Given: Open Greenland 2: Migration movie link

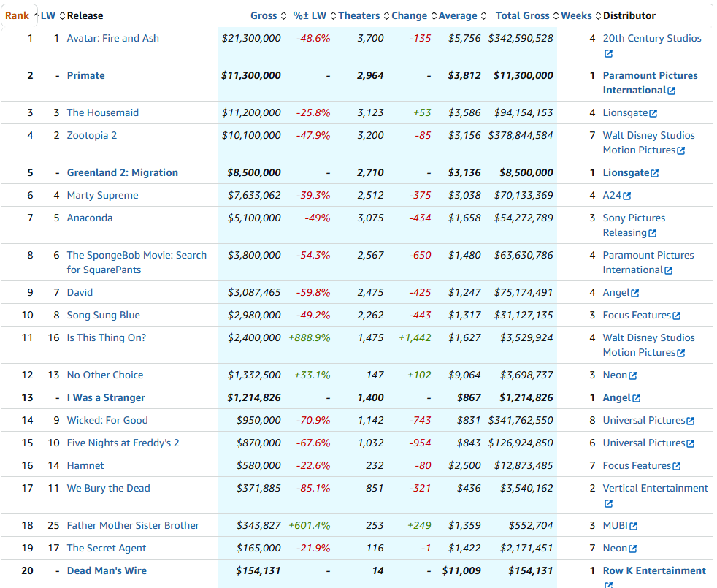Looking at the screenshot, I should (122, 173).
